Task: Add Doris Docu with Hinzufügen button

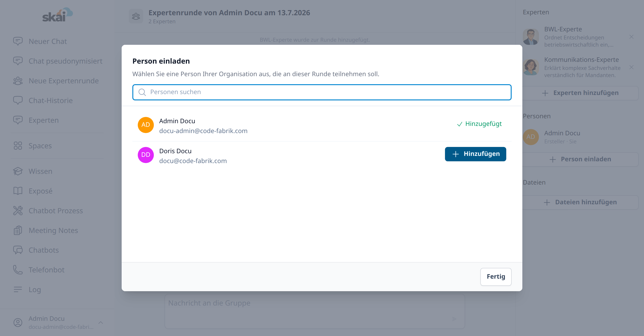Action: (x=475, y=154)
